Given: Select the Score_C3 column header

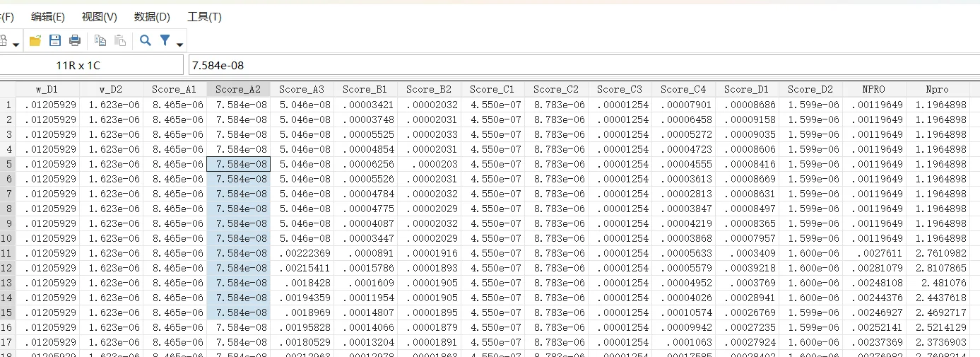Looking at the screenshot, I should [620, 89].
